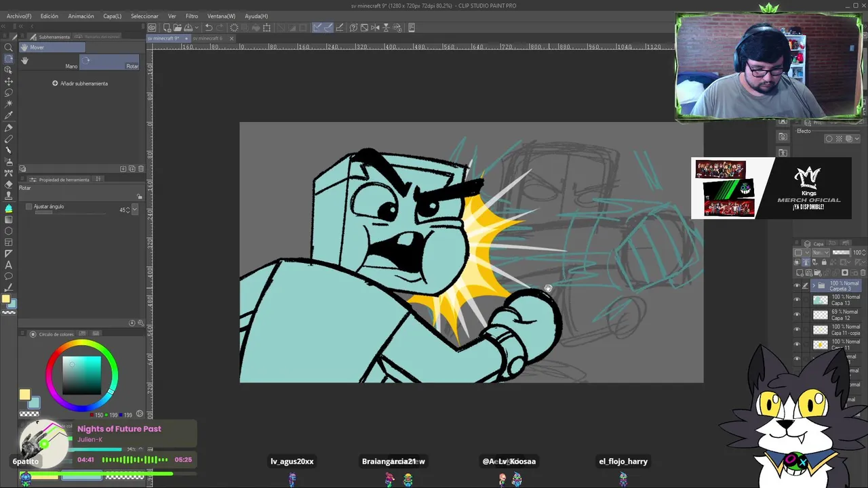Click Redo arrow in command bar

(x=220, y=28)
